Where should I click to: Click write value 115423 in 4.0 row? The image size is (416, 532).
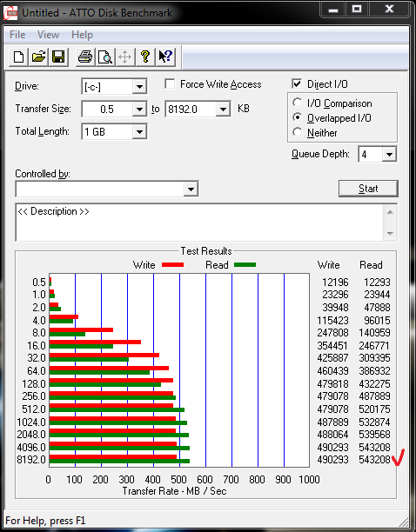tap(332, 320)
